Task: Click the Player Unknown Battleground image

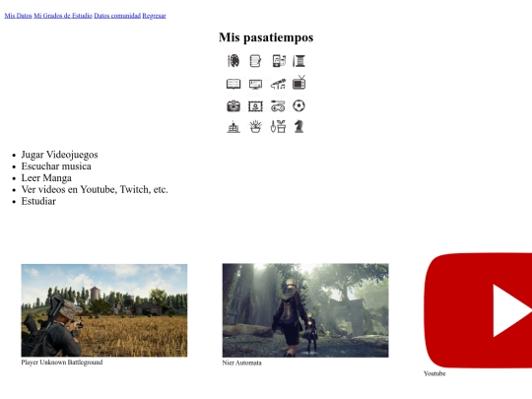Action: coord(104,310)
